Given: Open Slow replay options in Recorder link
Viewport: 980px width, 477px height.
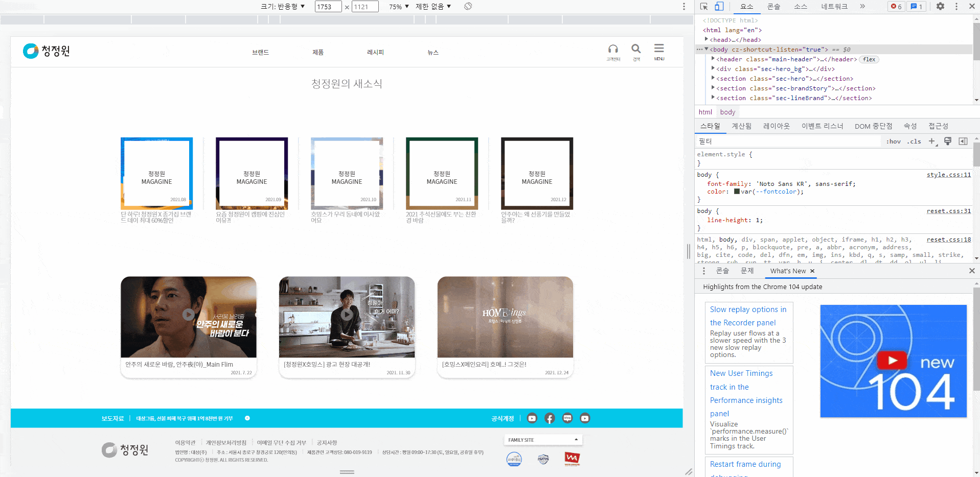Looking at the screenshot, I should pos(748,316).
